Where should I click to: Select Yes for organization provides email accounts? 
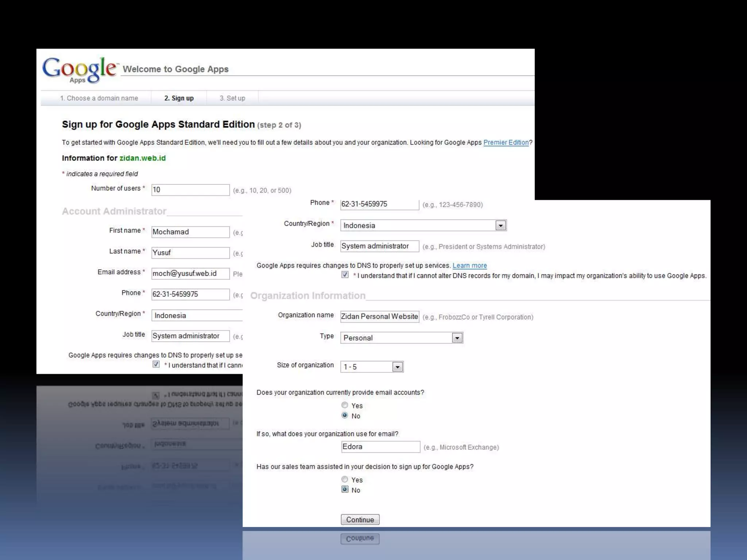(345, 405)
